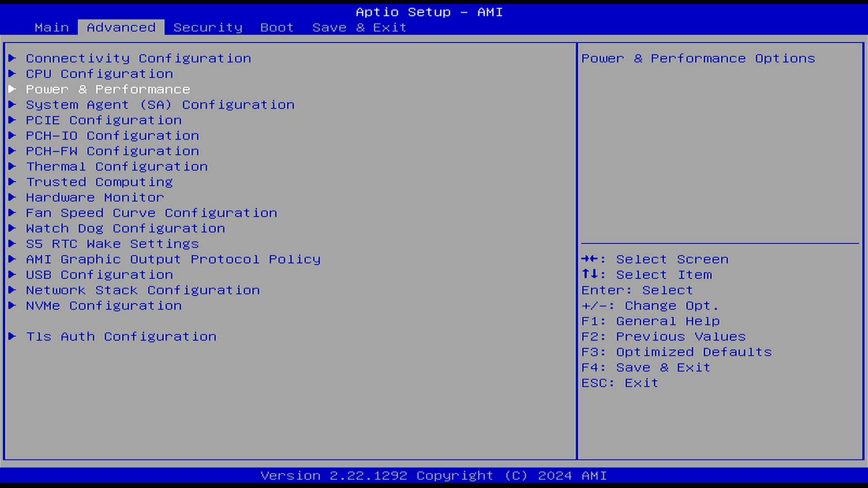Click the arrow icon next to NVMe Configuration
This screenshot has width=868, height=488.
click(x=12, y=305)
